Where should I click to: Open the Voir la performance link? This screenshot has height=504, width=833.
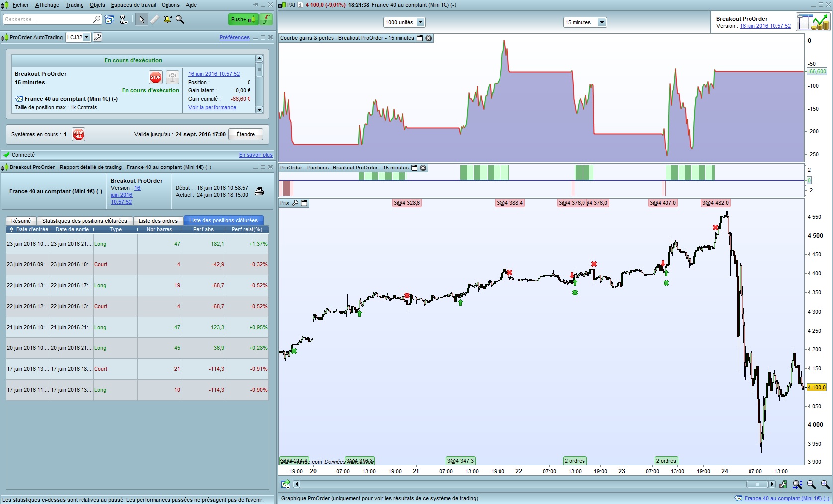pos(212,107)
